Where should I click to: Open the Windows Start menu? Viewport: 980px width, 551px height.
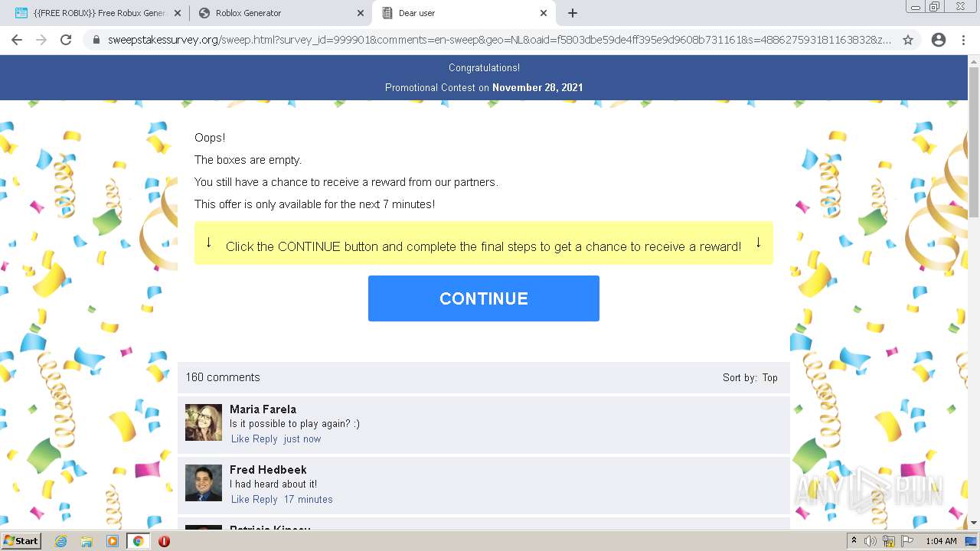click(21, 541)
